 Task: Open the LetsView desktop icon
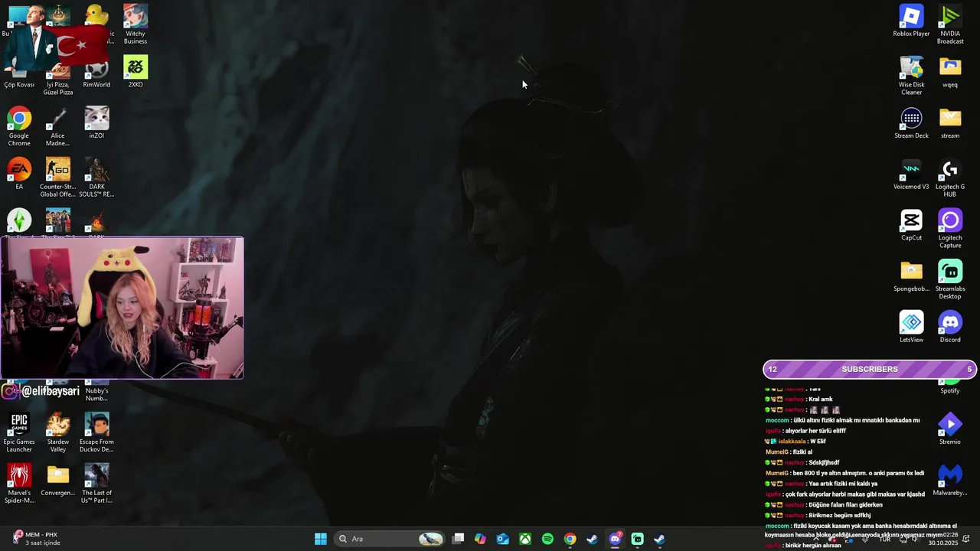click(x=911, y=327)
